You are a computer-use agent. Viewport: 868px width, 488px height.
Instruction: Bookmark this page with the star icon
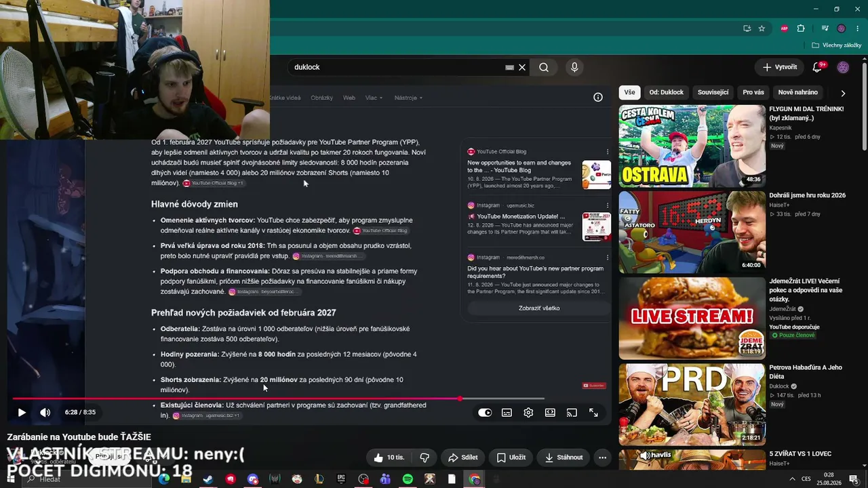tap(762, 28)
